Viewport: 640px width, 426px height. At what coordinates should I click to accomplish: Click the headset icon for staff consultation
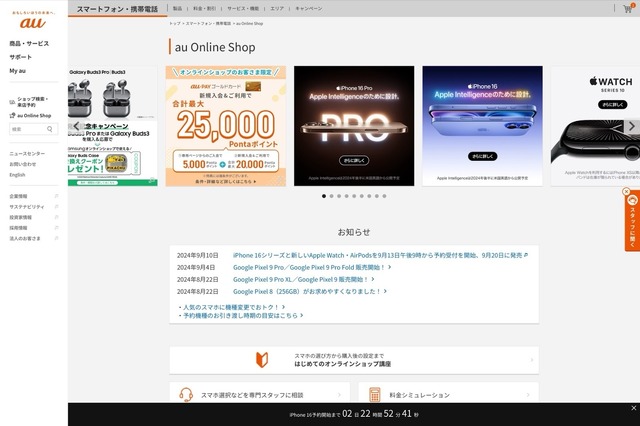coord(186,395)
